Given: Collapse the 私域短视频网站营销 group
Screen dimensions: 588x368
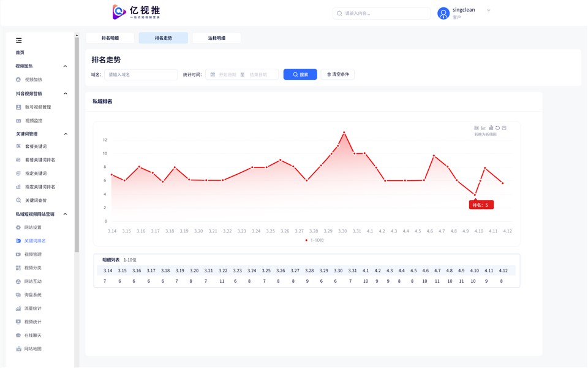Looking at the screenshot, I should (x=66, y=214).
